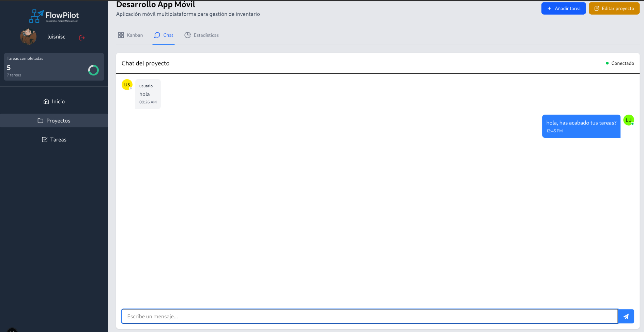Send the message with the paper plane icon
This screenshot has width=644, height=332.
pos(626,316)
